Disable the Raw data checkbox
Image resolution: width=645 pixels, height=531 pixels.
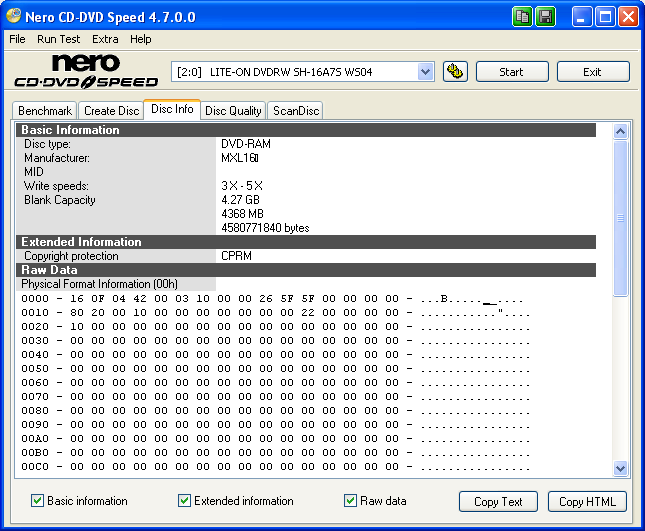click(x=350, y=501)
